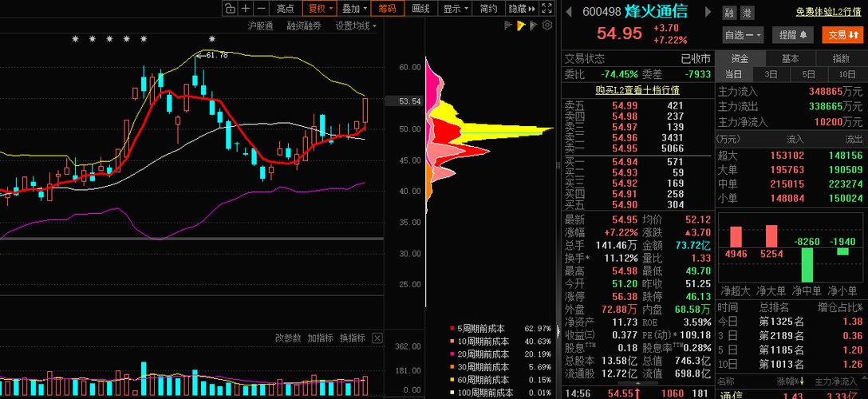Zoom out chart with the minus icon
Viewport: 868px width, 399px height.
(262, 8)
